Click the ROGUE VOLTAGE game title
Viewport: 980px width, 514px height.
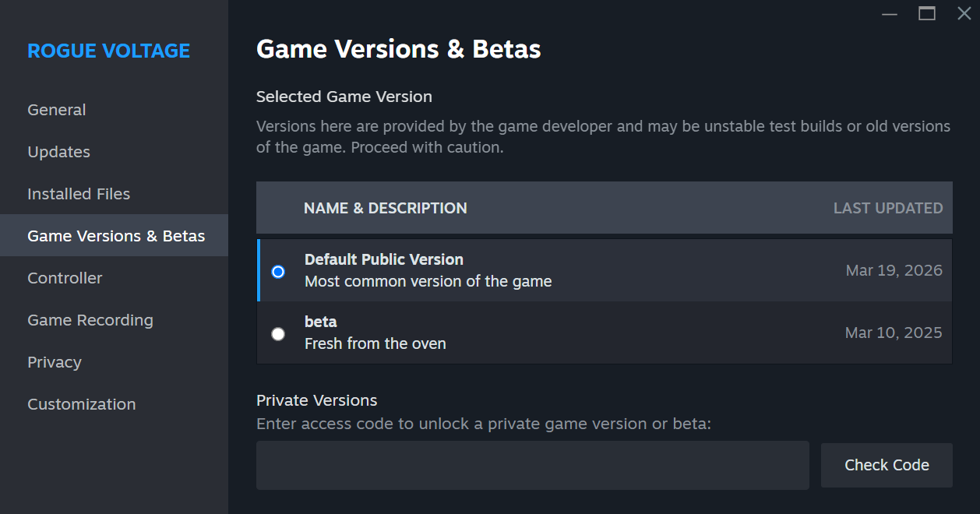coord(109,51)
